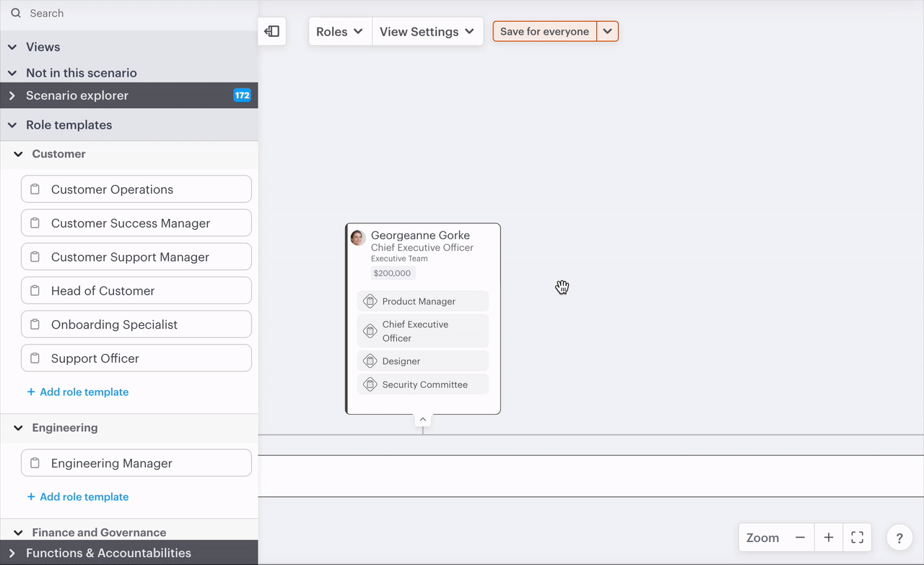Expand the Functions & Accountabilities section
The width and height of the screenshot is (924, 565).
tap(12, 553)
